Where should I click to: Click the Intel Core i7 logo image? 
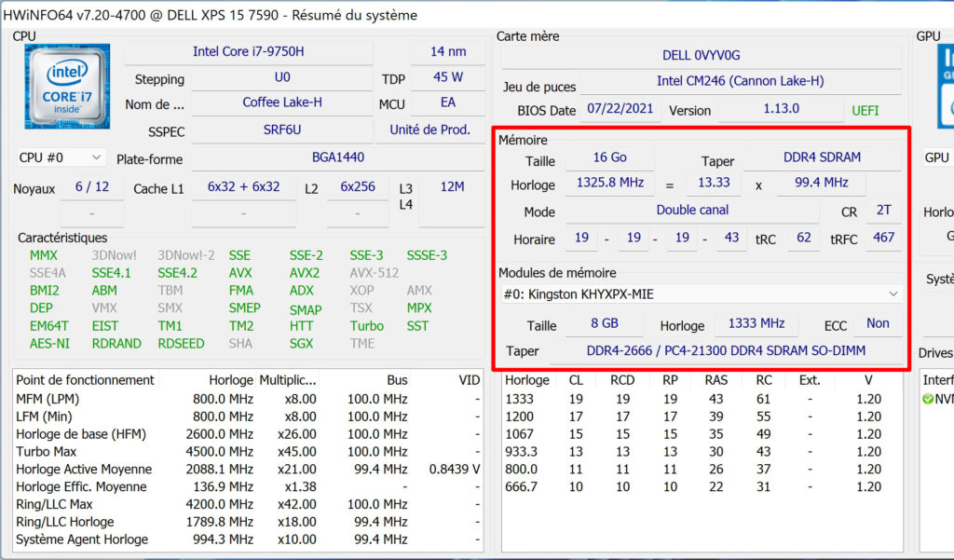tap(67, 86)
